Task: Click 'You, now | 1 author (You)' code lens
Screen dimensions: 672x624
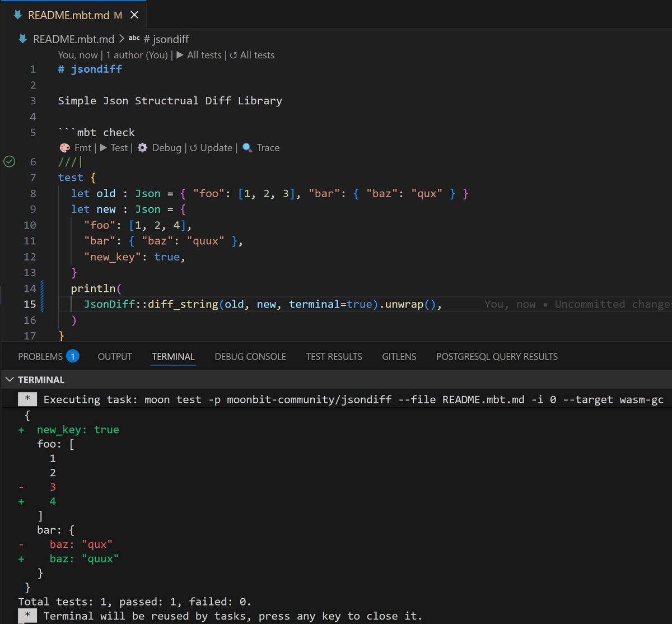Action: point(113,55)
